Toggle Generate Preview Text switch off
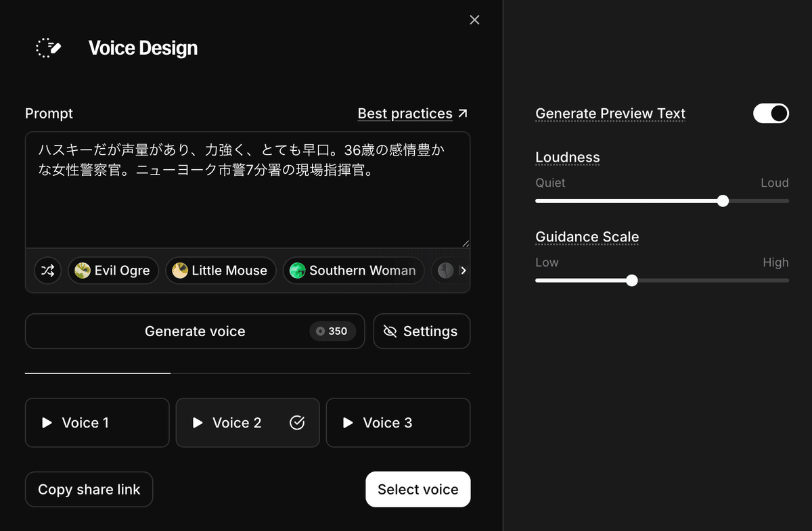 771,114
